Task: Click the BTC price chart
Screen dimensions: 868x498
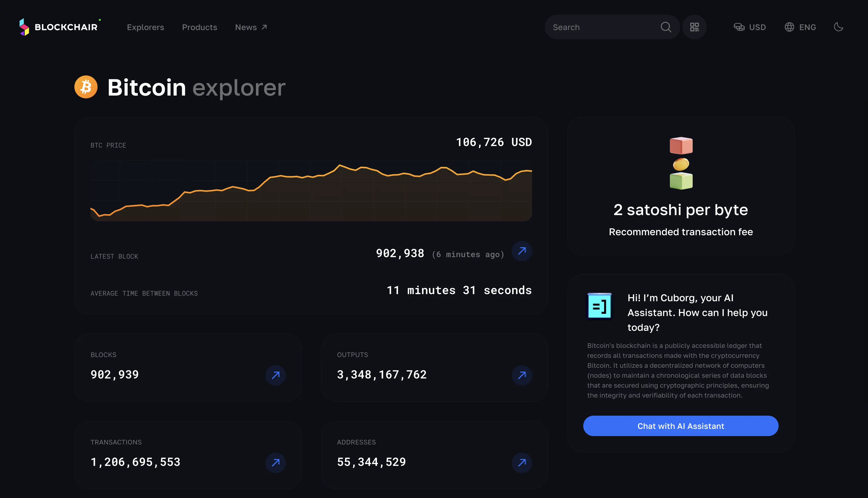Action: click(x=311, y=191)
